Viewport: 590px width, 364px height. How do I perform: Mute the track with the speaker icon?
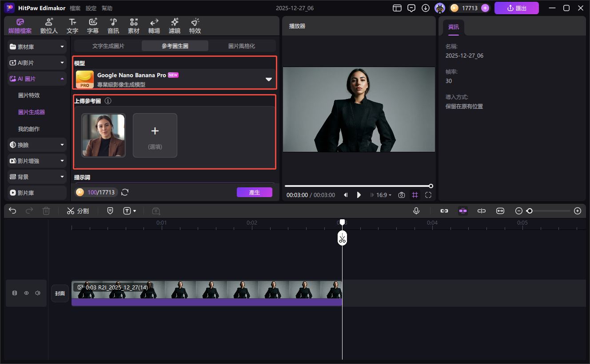[38, 293]
